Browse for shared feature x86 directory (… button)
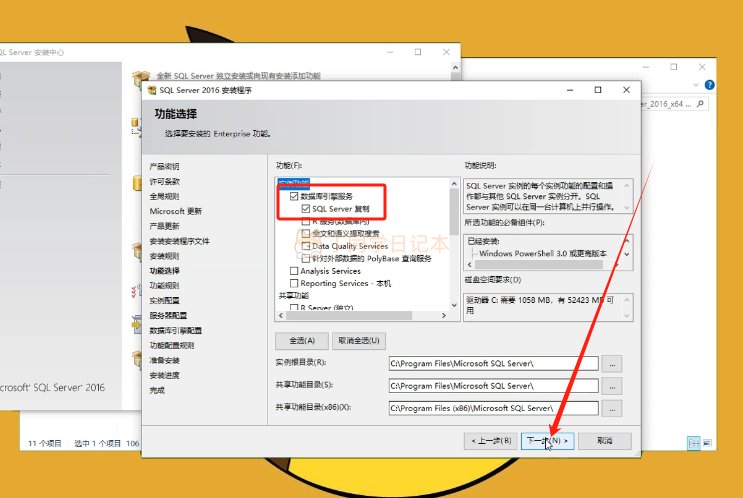Image resolution: width=743 pixels, height=498 pixels. [612, 408]
